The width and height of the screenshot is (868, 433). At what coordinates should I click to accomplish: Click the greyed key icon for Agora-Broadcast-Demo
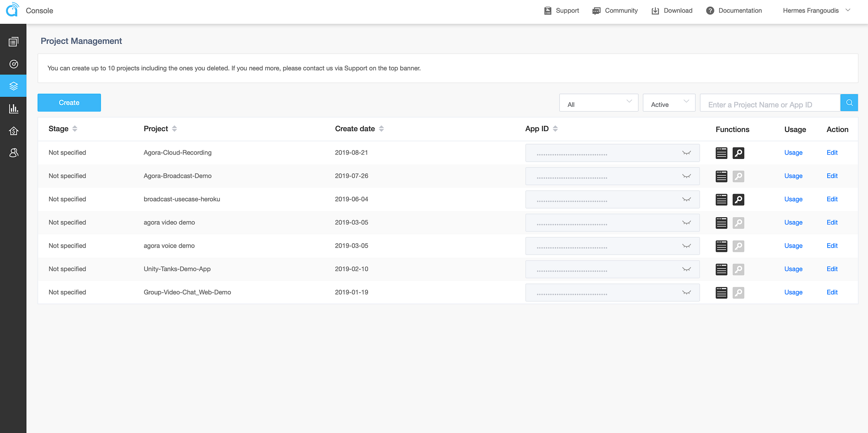(x=738, y=176)
